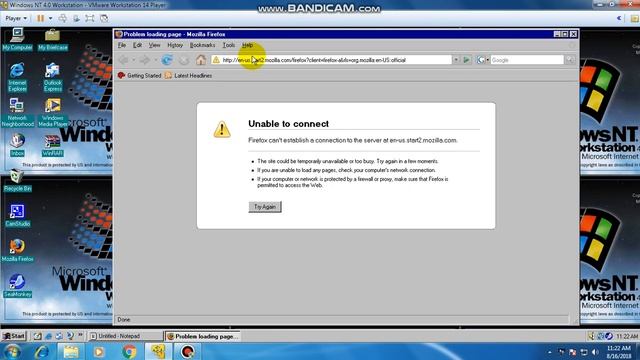
Task: Open the Getting Started bookmark
Action: click(x=140, y=76)
